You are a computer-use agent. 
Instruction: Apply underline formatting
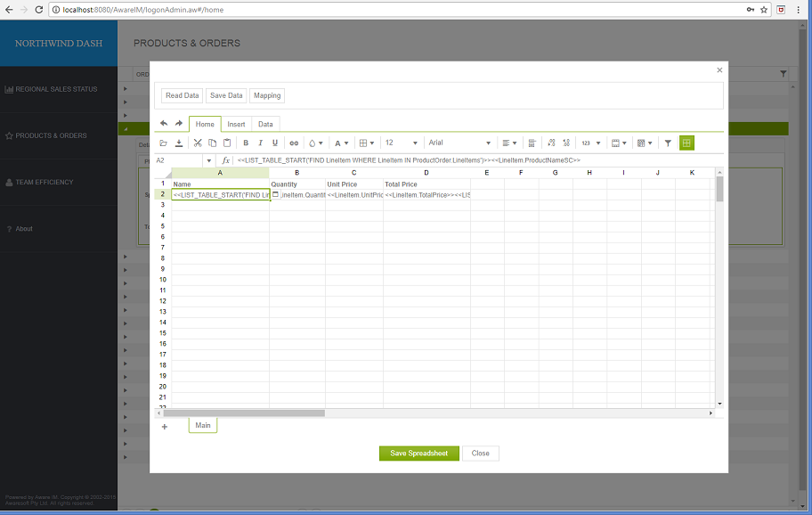[x=275, y=143]
